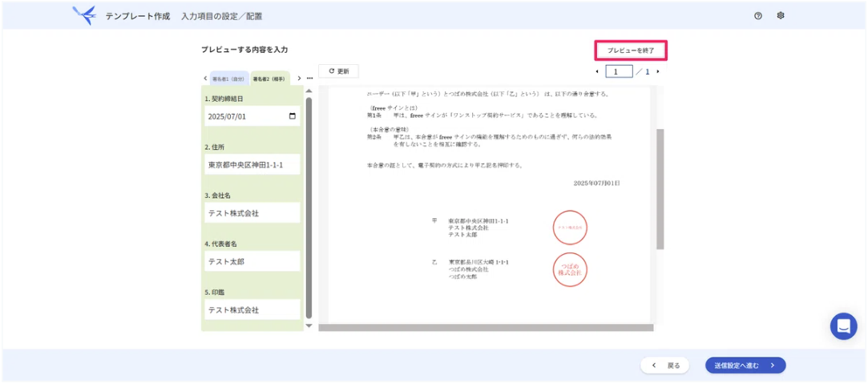
Task: Click the form panel scroll down arrow
Action: click(x=309, y=326)
